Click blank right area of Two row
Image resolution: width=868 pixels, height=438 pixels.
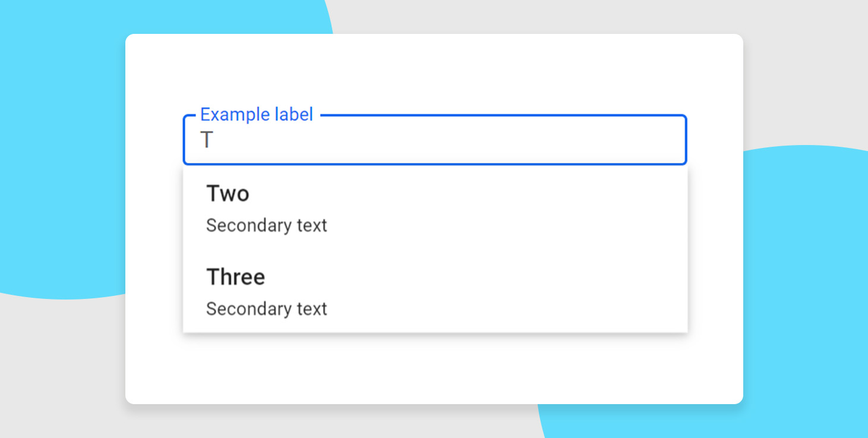click(564, 208)
